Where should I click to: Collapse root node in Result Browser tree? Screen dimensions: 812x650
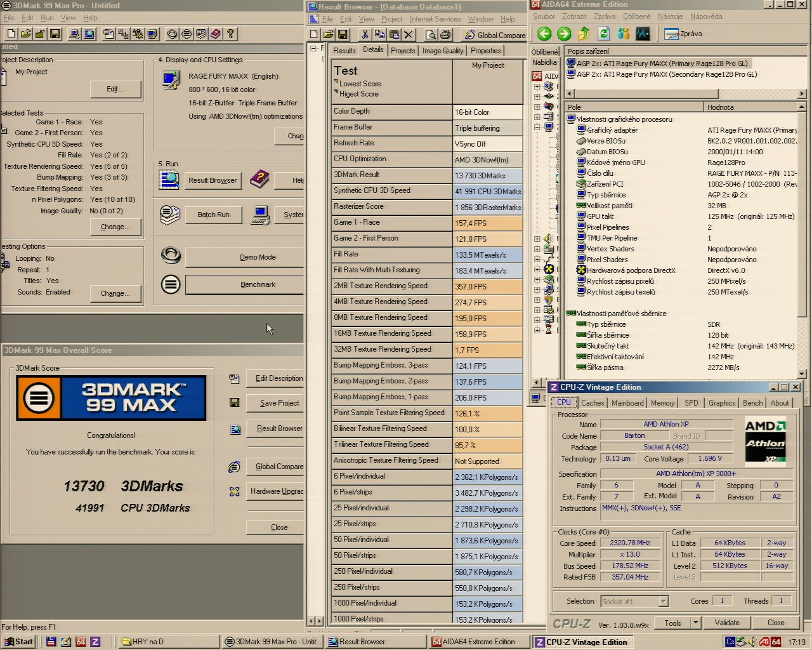pos(313,48)
